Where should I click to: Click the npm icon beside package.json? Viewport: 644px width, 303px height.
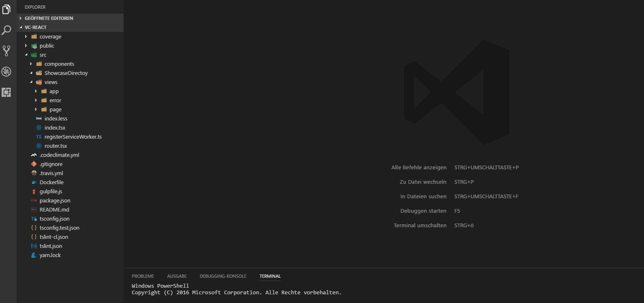[x=34, y=200]
